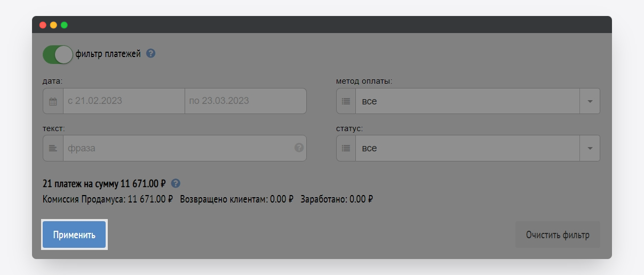
Task: Maximize window with green button
Action: [x=64, y=25]
